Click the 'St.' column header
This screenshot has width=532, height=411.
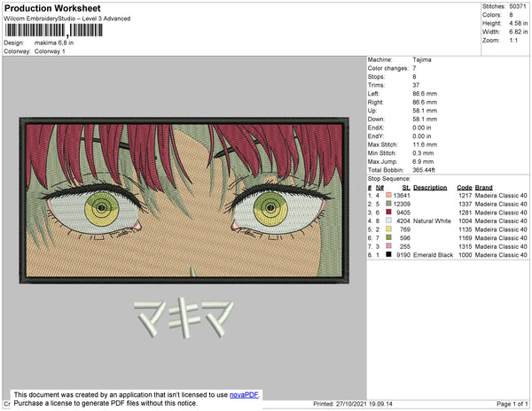(406, 188)
